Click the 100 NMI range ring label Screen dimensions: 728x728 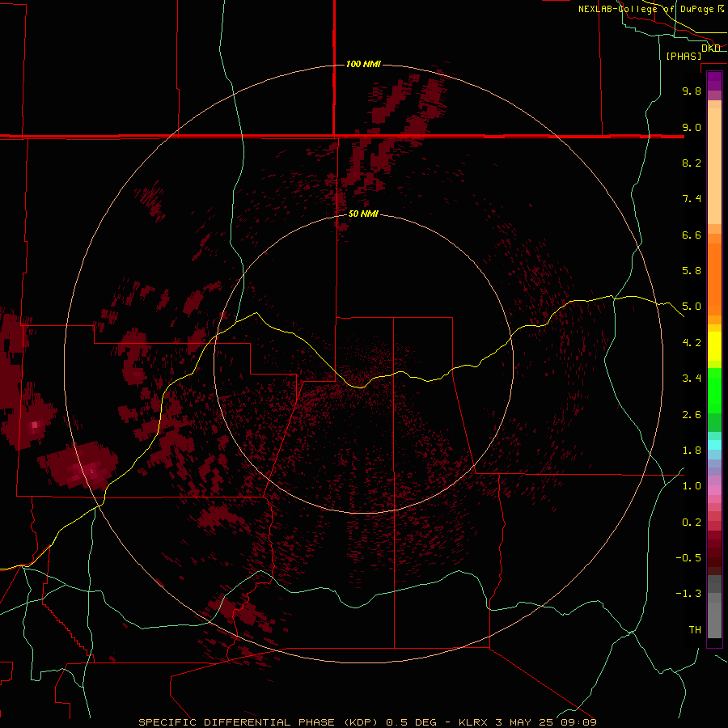[x=363, y=64]
